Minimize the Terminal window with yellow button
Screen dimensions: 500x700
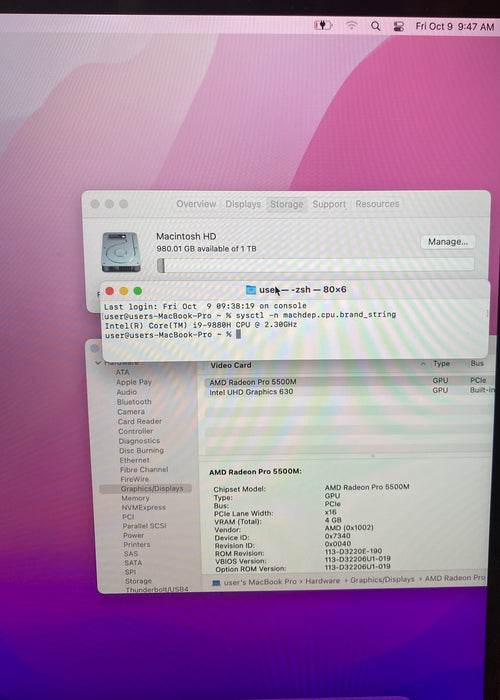[x=124, y=291]
